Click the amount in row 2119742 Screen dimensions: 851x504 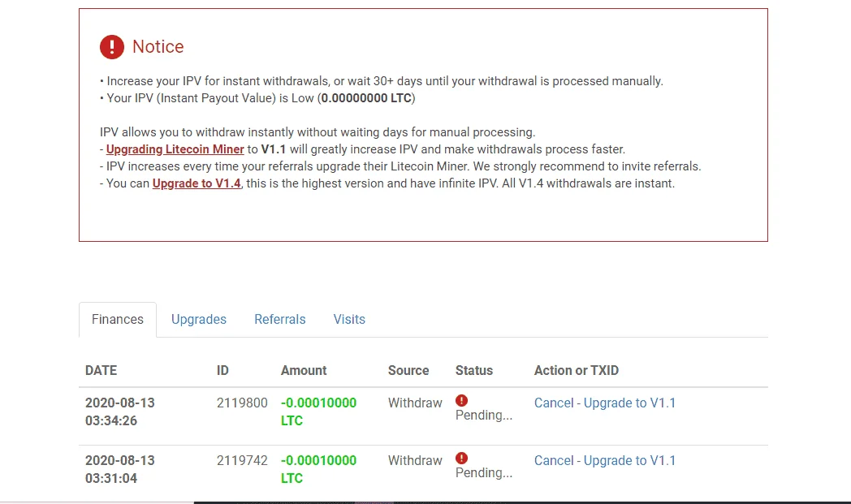[318, 469]
